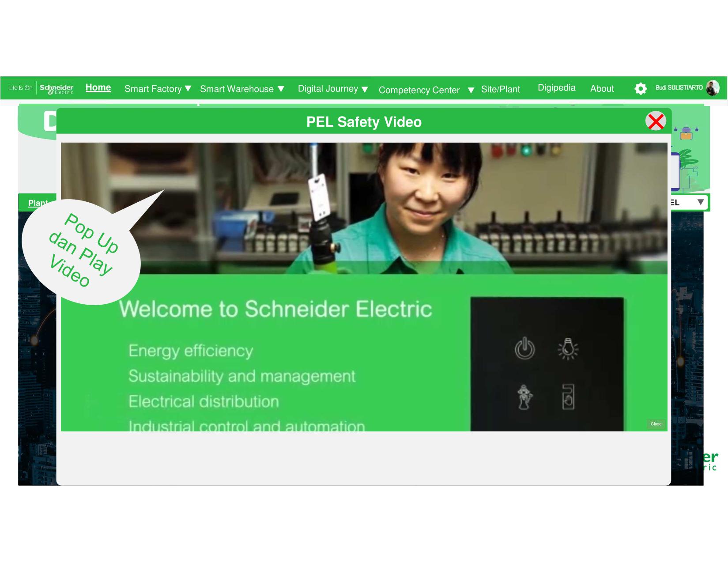
Task: Click the power icon on the black panel
Action: click(x=524, y=348)
